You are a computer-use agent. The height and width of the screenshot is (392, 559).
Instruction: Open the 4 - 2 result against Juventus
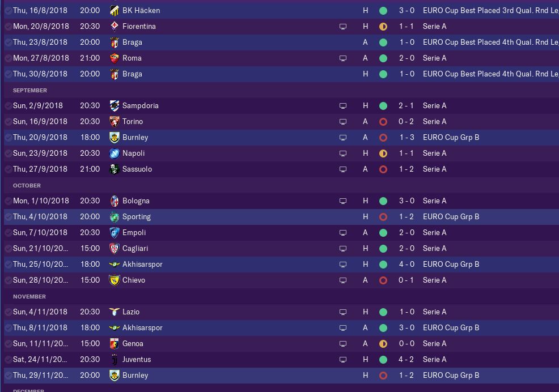click(x=406, y=359)
